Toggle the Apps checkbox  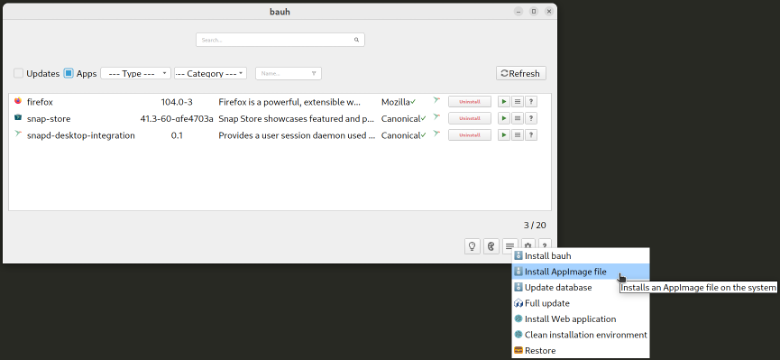(x=69, y=73)
